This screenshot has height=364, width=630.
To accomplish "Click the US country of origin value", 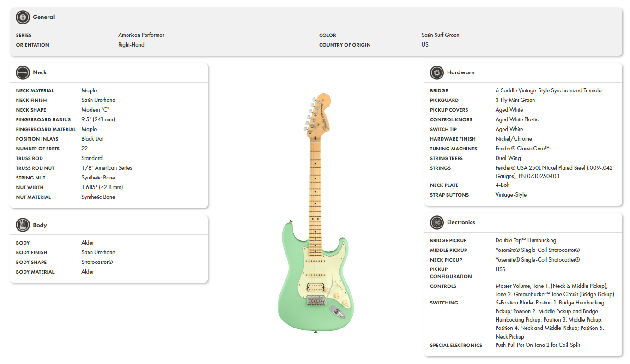I will tap(425, 45).
